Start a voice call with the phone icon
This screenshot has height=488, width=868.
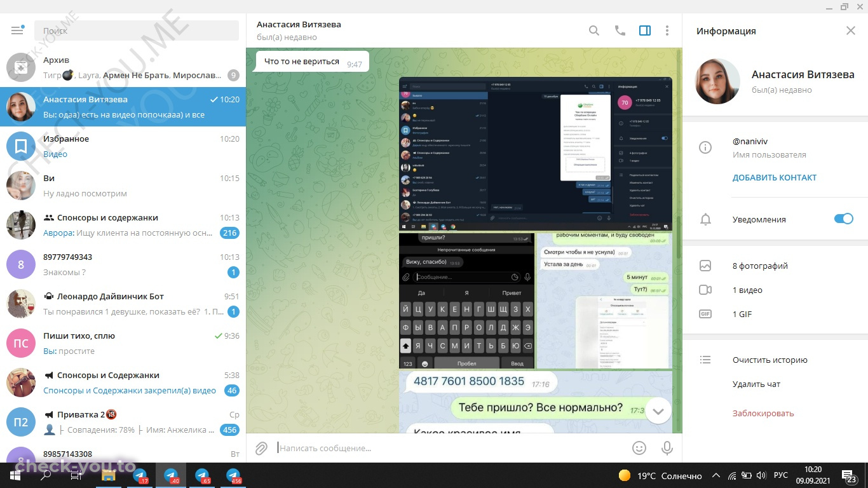(x=620, y=30)
